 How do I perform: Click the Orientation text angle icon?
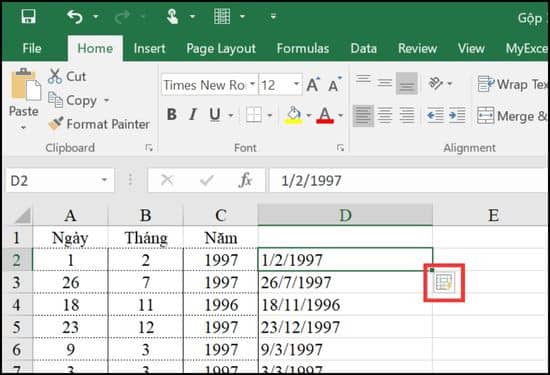tap(436, 84)
